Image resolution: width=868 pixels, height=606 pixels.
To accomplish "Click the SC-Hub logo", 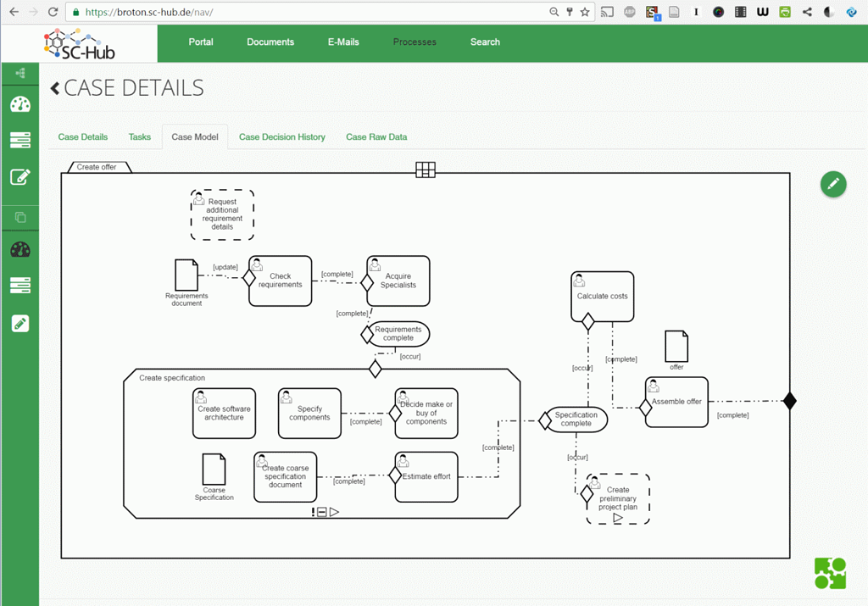I will pyautogui.click(x=80, y=44).
